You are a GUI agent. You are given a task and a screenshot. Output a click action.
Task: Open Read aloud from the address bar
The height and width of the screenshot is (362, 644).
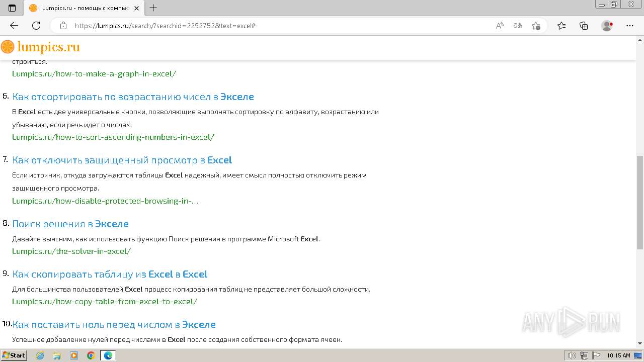pos(500,26)
